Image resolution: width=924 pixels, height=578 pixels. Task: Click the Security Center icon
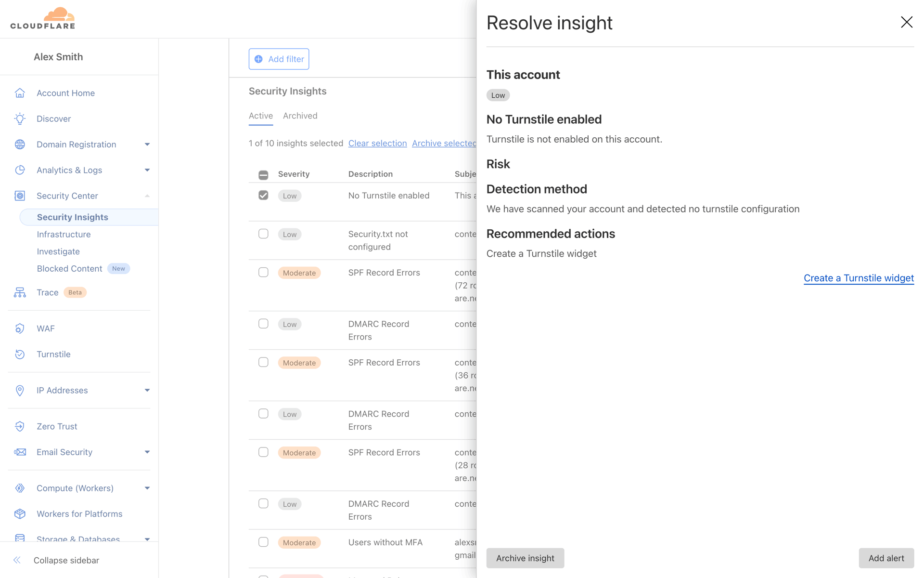[x=20, y=196]
